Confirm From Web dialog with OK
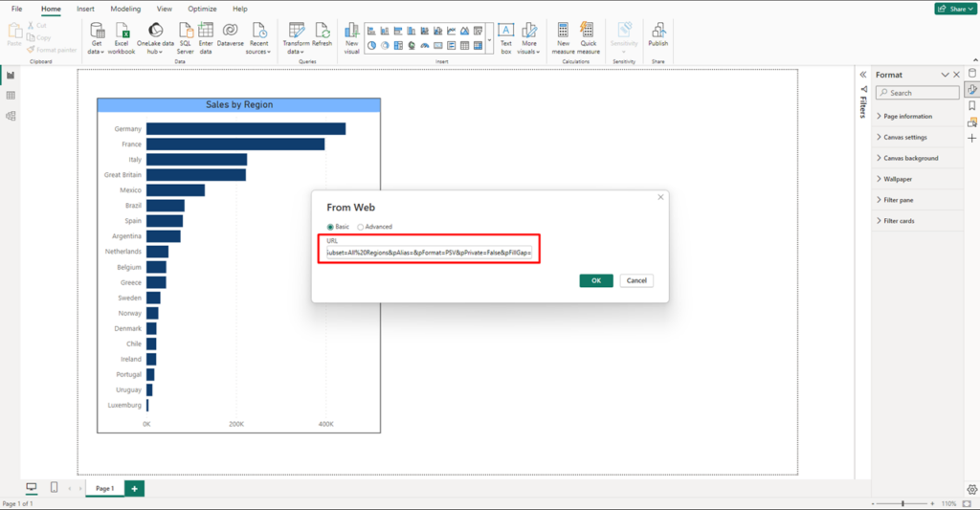This screenshot has width=980, height=510. (596, 280)
